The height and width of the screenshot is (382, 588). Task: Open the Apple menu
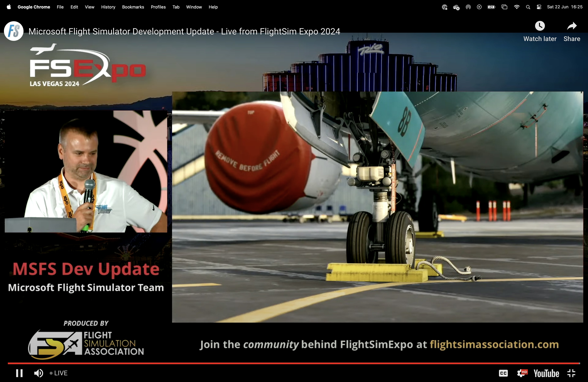pos(9,7)
